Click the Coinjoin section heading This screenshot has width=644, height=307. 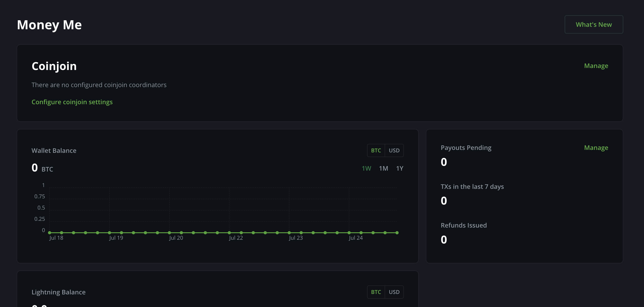tap(54, 66)
